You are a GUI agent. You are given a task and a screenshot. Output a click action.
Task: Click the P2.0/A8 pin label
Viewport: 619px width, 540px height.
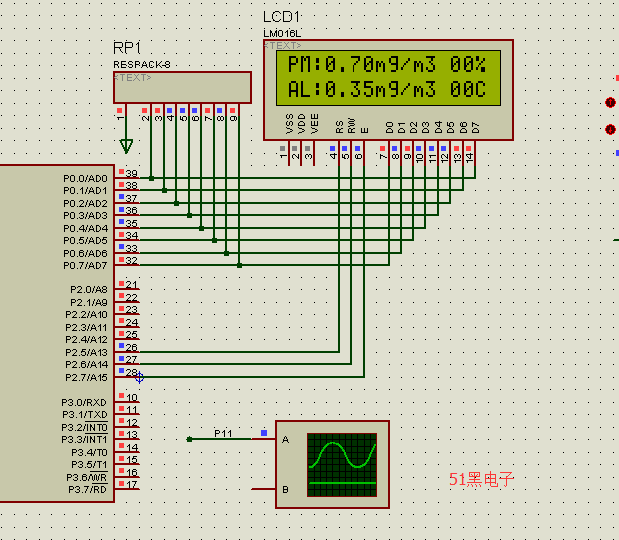(88, 289)
